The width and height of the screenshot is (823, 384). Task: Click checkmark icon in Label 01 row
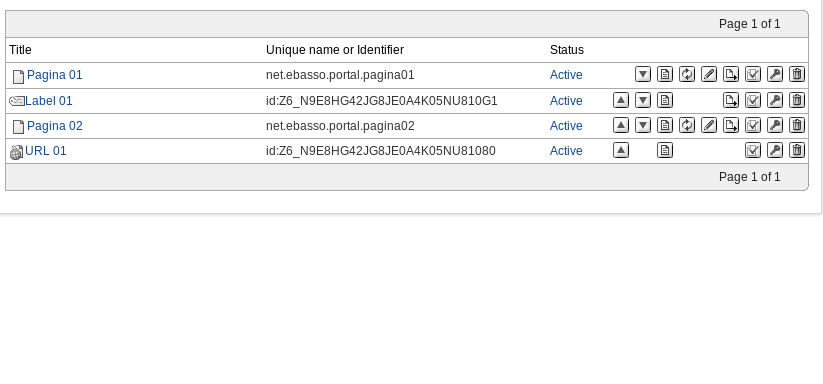[753, 100]
